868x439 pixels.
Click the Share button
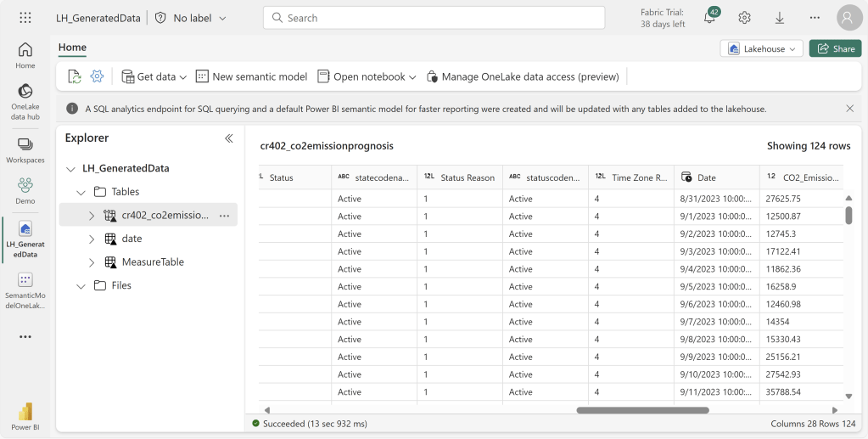[x=835, y=48]
